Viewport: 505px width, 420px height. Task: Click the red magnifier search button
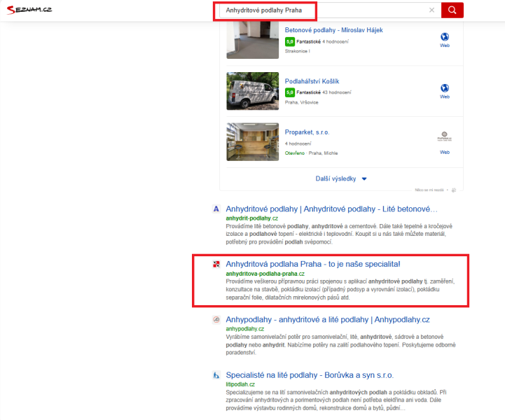452,10
